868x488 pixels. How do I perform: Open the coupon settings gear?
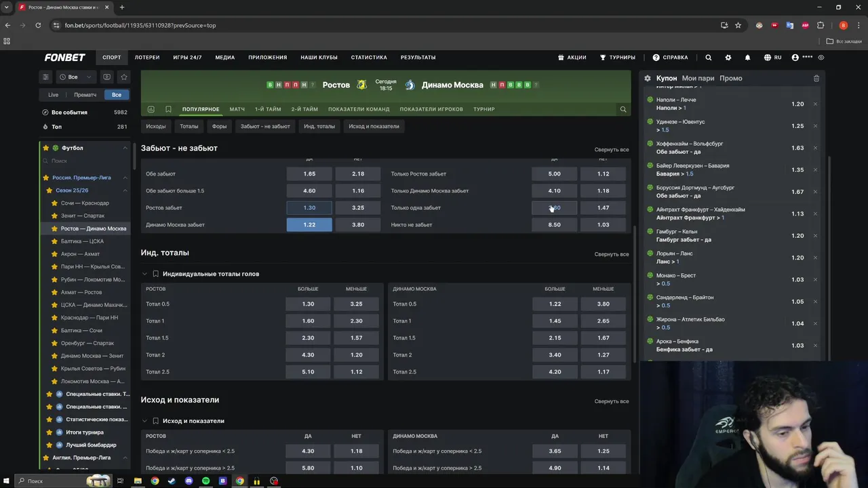648,78
